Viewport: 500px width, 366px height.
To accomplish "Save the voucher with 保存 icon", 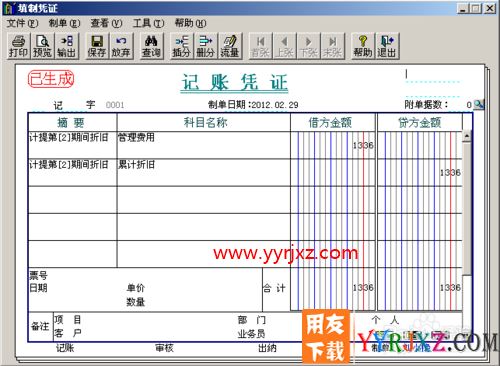I will [97, 46].
